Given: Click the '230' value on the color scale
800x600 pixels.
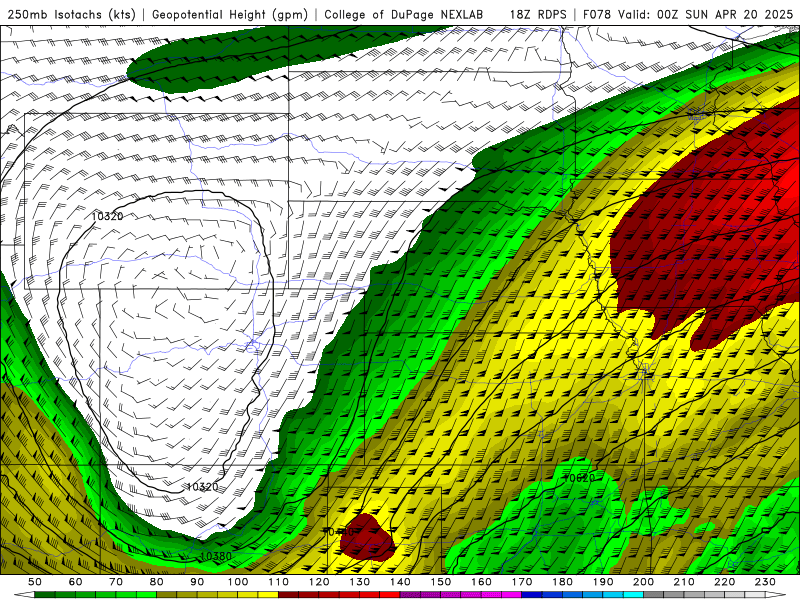Looking at the screenshot, I should (765, 582).
